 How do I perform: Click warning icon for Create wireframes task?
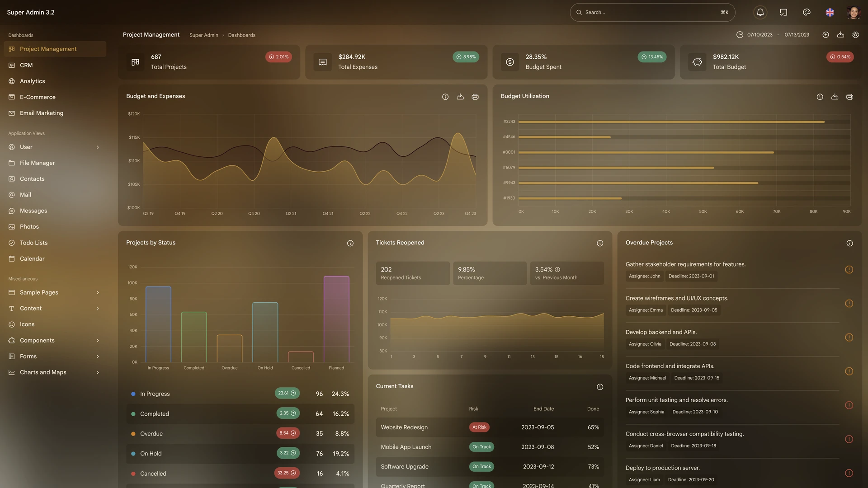point(849,304)
